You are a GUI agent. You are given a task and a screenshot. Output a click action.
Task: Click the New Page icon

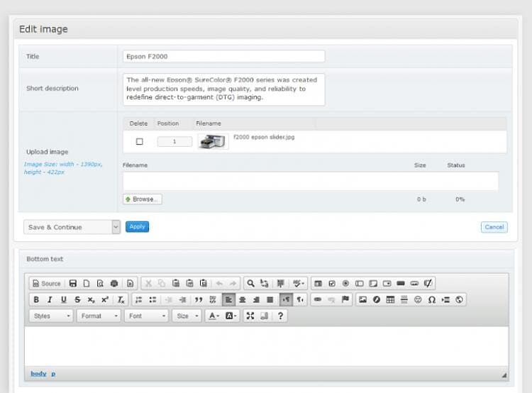coord(87,283)
